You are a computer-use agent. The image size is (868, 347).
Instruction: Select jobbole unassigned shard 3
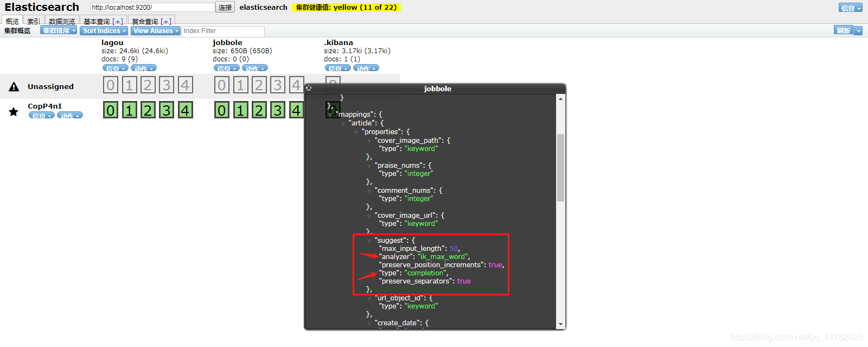(x=278, y=85)
